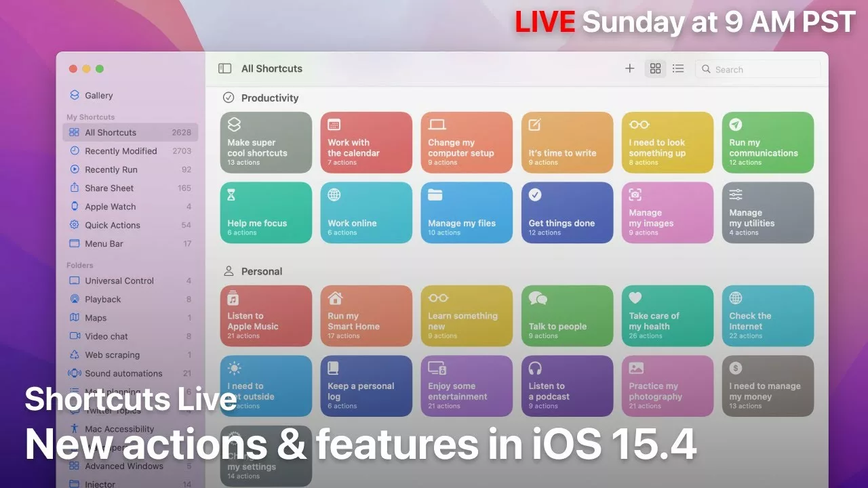Open Quick Actions in sidebar
This screenshot has width=868, height=488.
130,225
